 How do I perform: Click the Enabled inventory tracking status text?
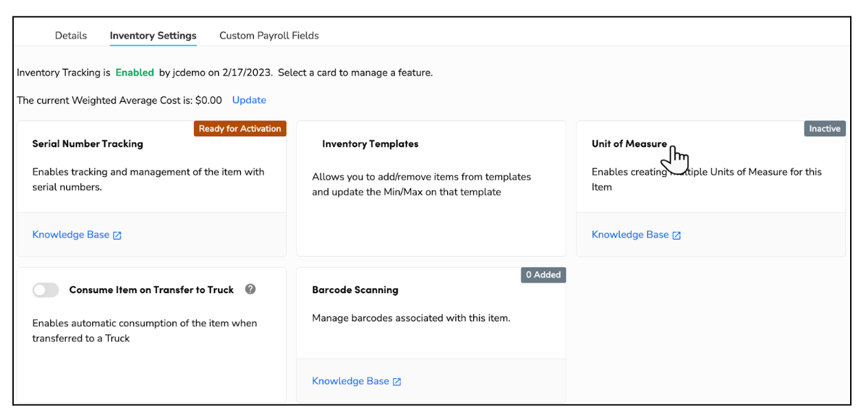135,72
